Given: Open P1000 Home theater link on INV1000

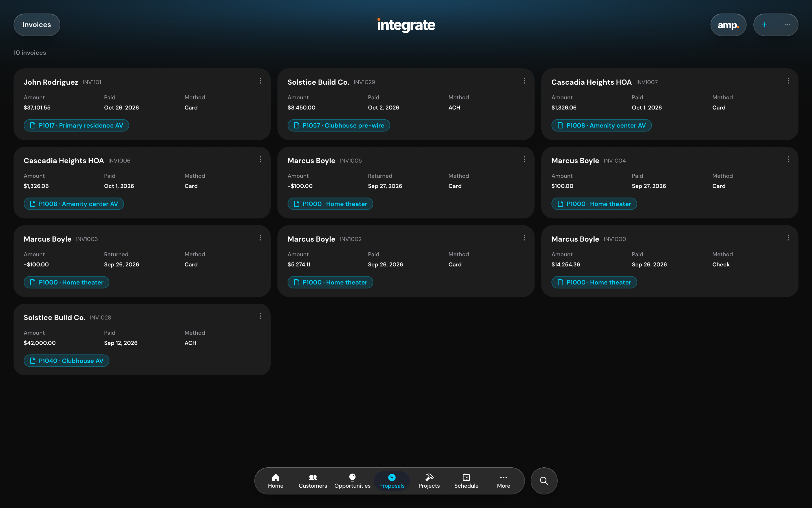Looking at the screenshot, I should tap(594, 282).
